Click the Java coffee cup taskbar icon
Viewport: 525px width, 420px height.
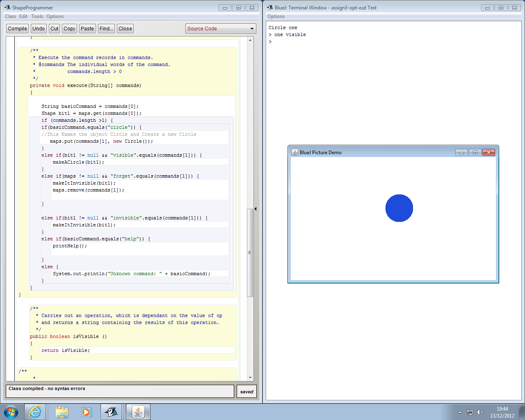(x=138, y=412)
